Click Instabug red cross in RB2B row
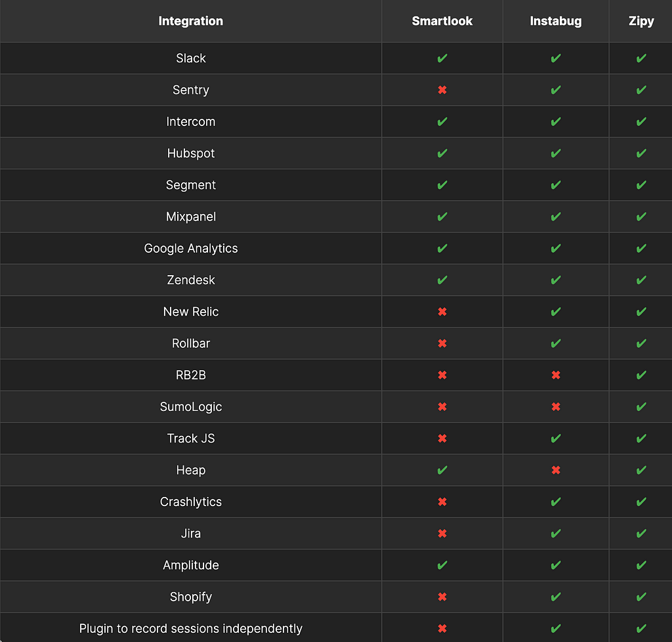This screenshot has height=642, width=672. click(555, 375)
